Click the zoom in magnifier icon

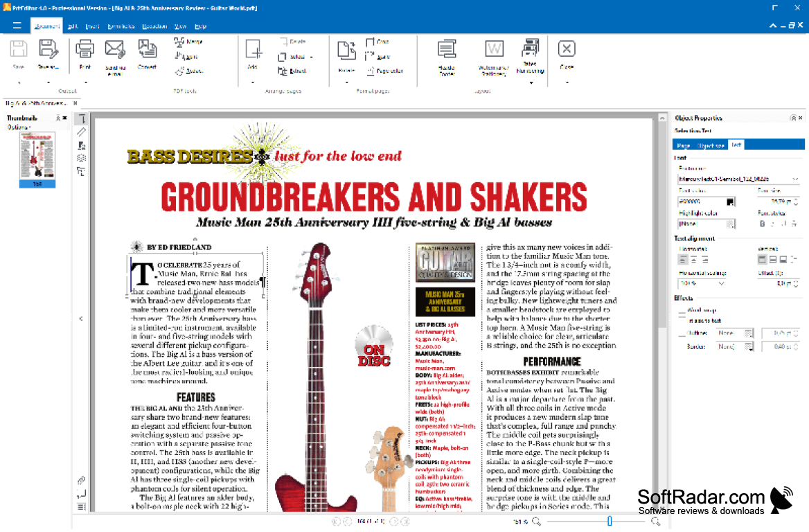point(656,521)
